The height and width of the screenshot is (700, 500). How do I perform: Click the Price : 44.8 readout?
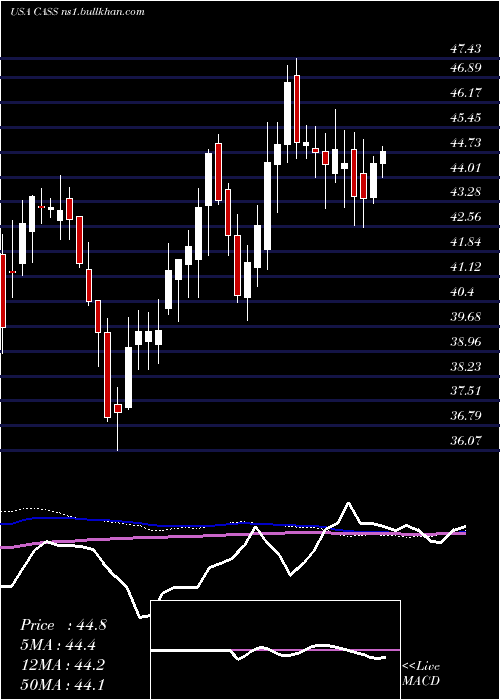pos(63,625)
